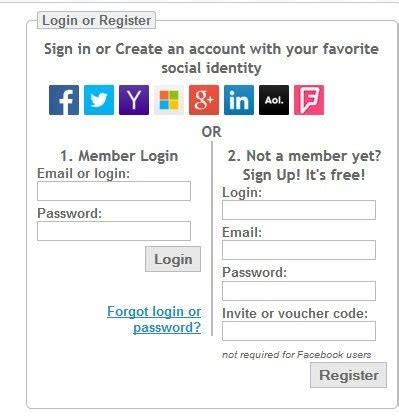Click the Login button under Member Login
This screenshot has height=420, width=399.
click(173, 259)
